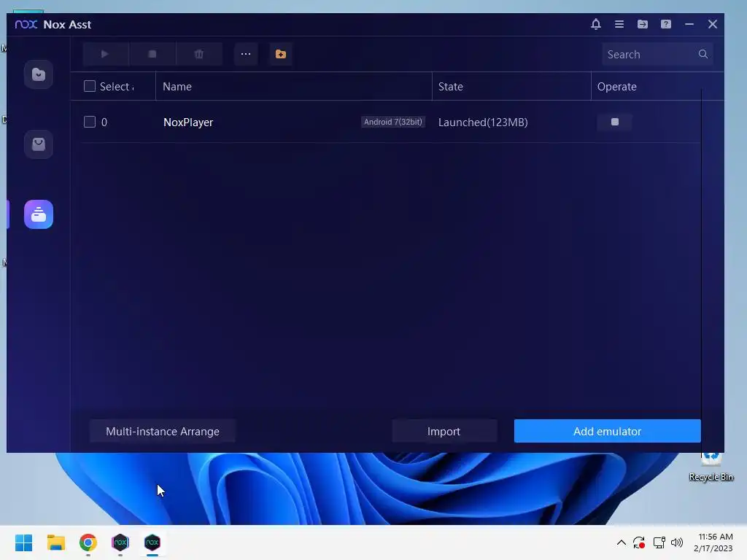Click the volume speaker tray icon
747x560 pixels.
(x=676, y=542)
